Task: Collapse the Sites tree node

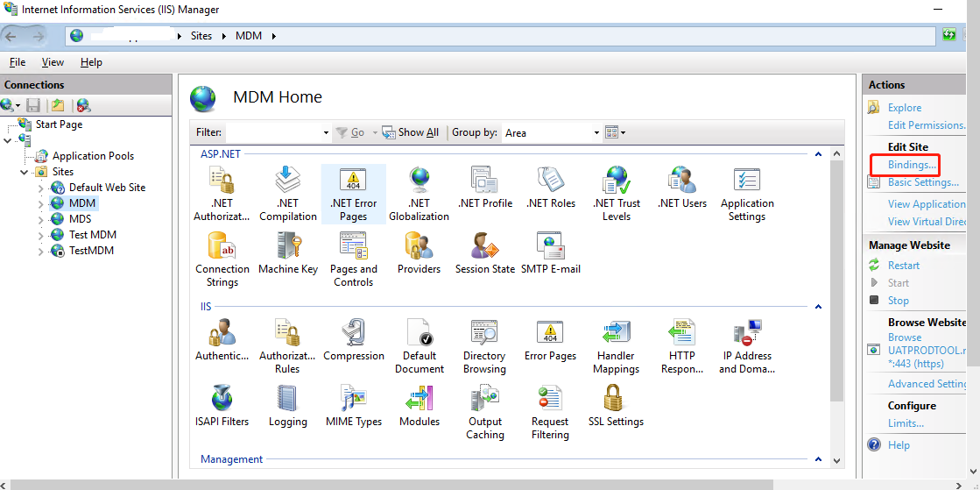Action: pyautogui.click(x=25, y=172)
